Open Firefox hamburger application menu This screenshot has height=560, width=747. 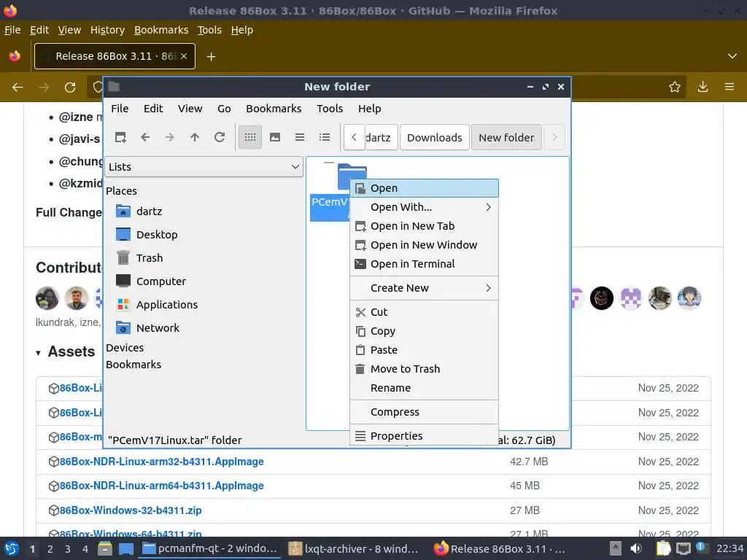click(729, 87)
